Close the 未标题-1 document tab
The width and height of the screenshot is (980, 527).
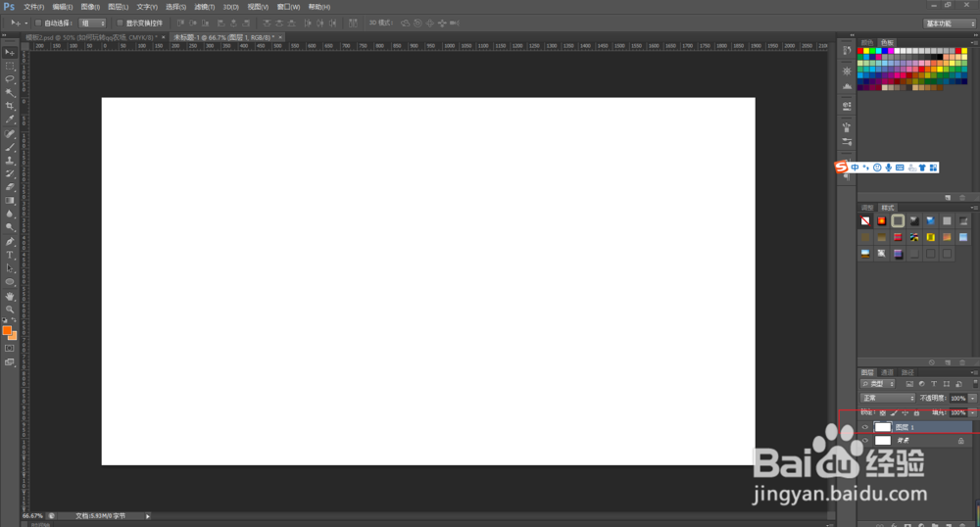[280, 37]
